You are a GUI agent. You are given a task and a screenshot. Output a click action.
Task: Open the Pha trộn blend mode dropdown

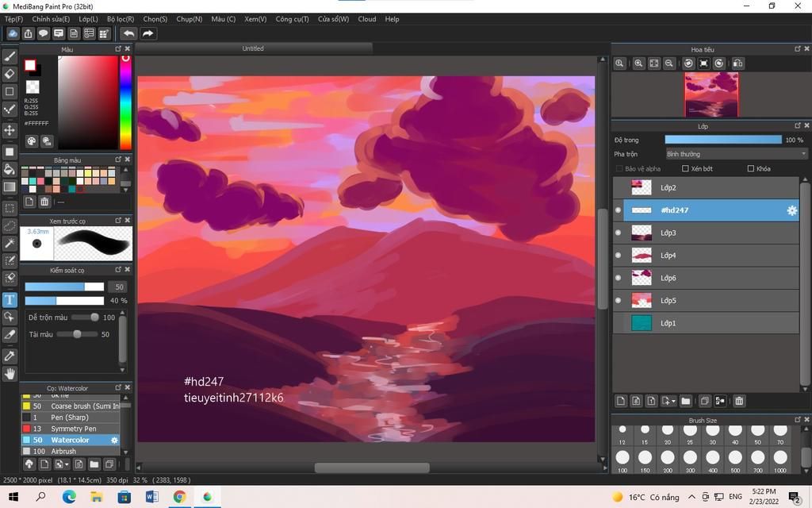point(736,154)
